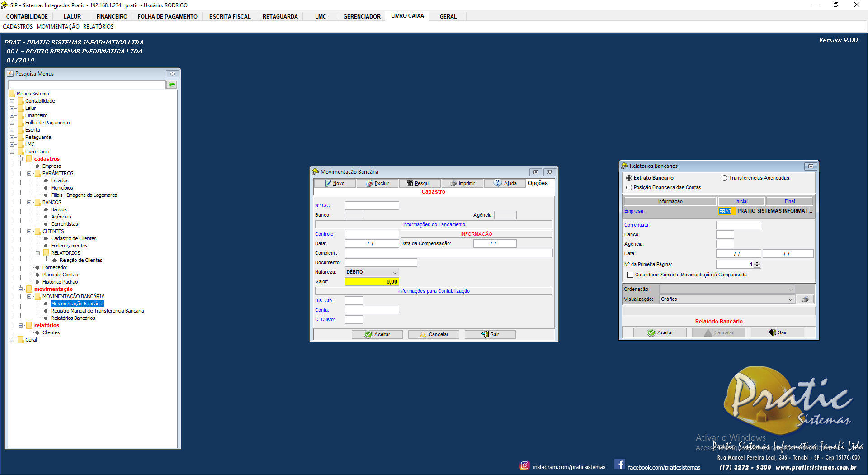
Task: Select the Transferências Agendadas radio option
Action: tap(724, 178)
